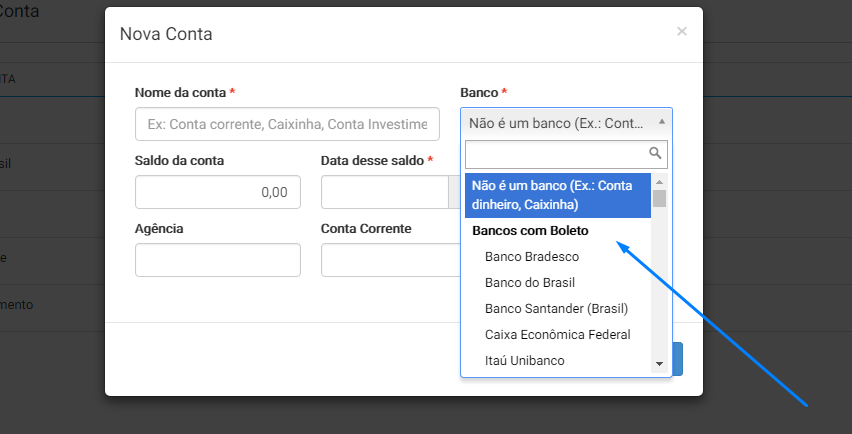The height and width of the screenshot is (434, 852).
Task: Click the Conta Corrente input field
Action: pos(390,260)
